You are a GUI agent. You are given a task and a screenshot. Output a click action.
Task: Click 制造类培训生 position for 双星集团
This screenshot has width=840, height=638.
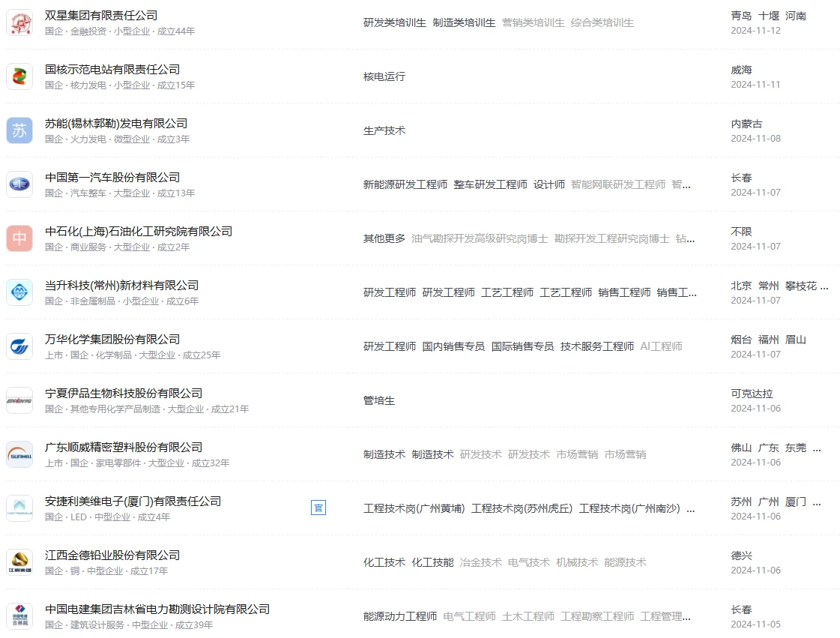click(x=464, y=22)
